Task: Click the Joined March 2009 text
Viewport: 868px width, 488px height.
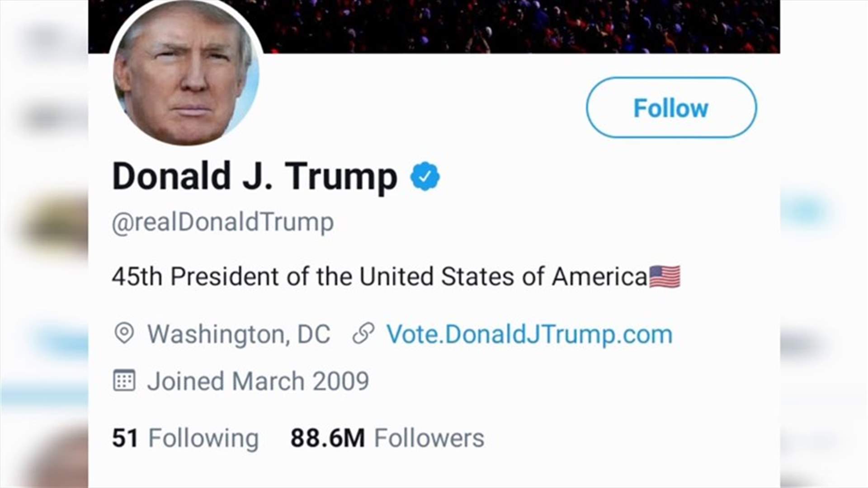Action: [258, 381]
